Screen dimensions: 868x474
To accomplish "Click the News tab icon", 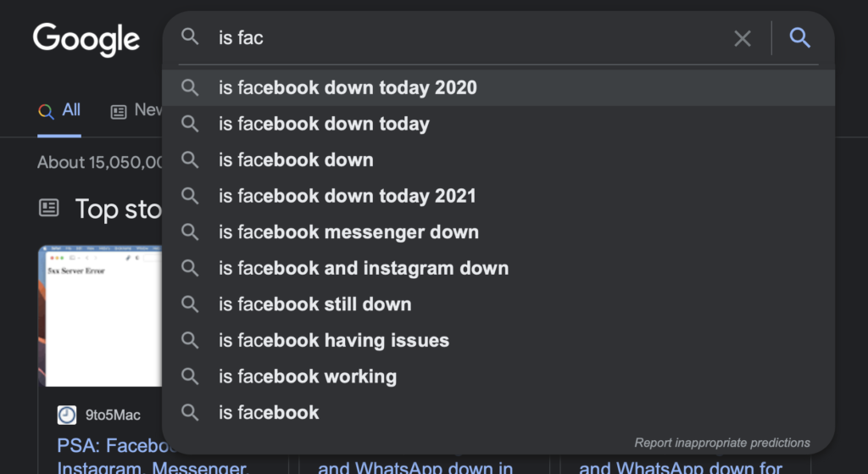I will tap(119, 111).
